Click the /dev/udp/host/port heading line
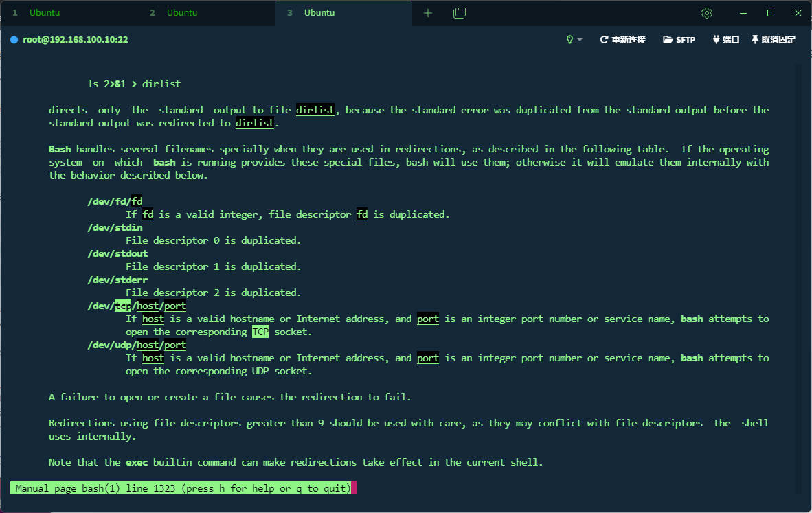The image size is (812, 513). tap(137, 345)
